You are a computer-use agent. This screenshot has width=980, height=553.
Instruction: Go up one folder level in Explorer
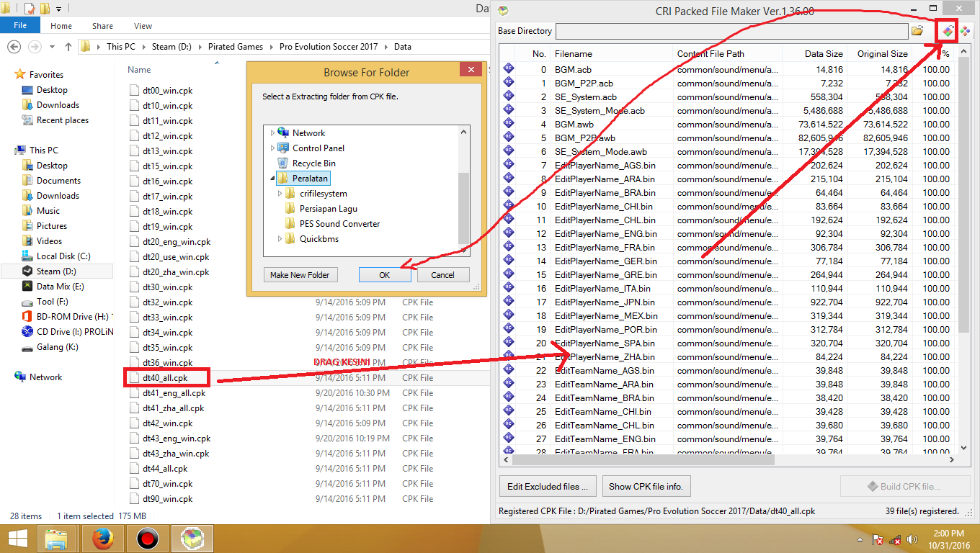coord(68,46)
